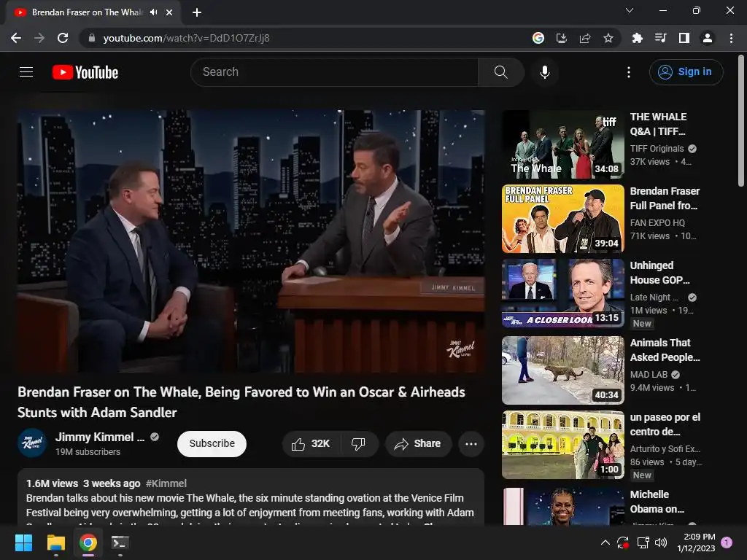The width and height of the screenshot is (747, 560).
Task: Open volume control in system tray
Action: pyautogui.click(x=661, y=542)
